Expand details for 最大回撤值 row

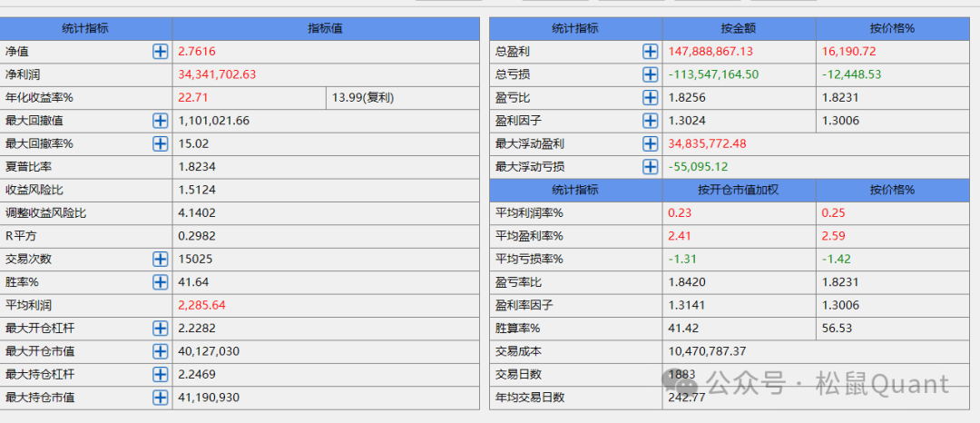point(161,121)
